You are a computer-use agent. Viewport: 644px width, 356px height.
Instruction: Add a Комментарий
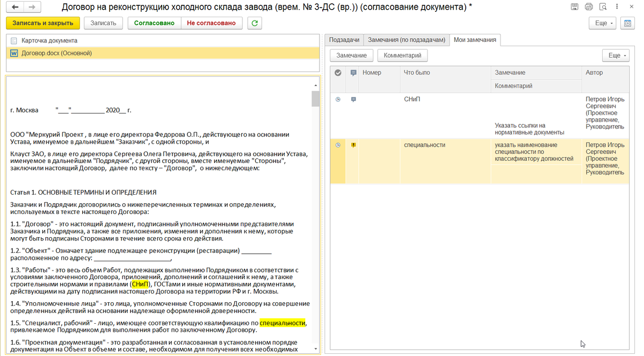(x=402, y=55)
